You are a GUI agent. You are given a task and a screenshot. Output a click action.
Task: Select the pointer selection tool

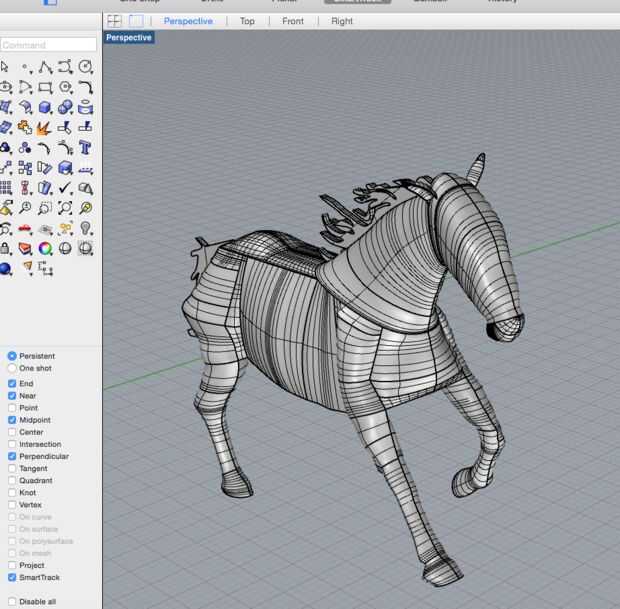coord(6,67)
